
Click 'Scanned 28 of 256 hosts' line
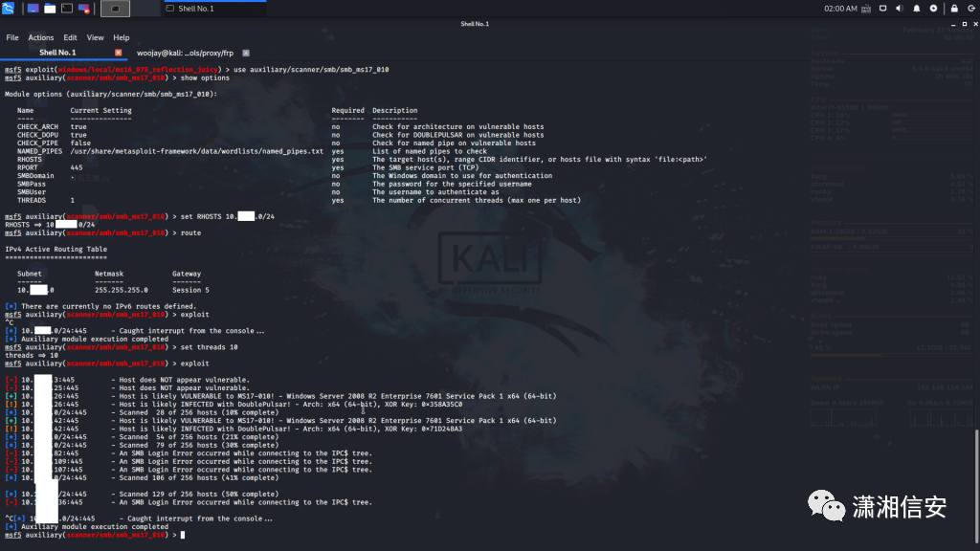point(142,412)
